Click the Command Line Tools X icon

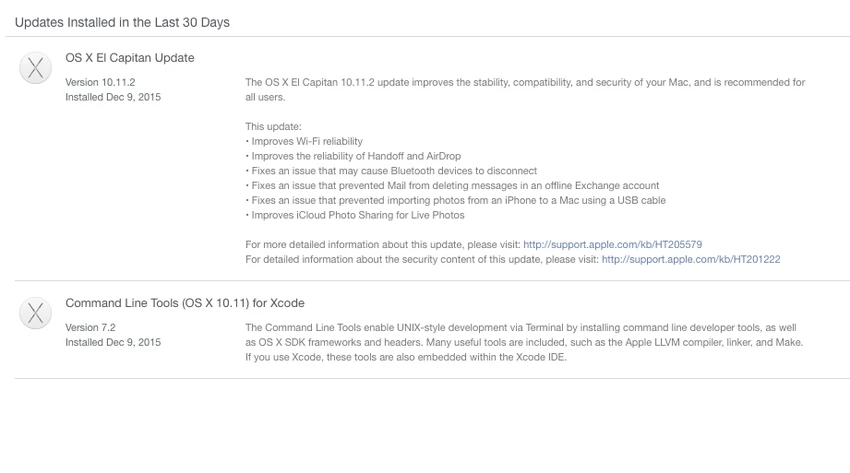[x=36, y=313]
